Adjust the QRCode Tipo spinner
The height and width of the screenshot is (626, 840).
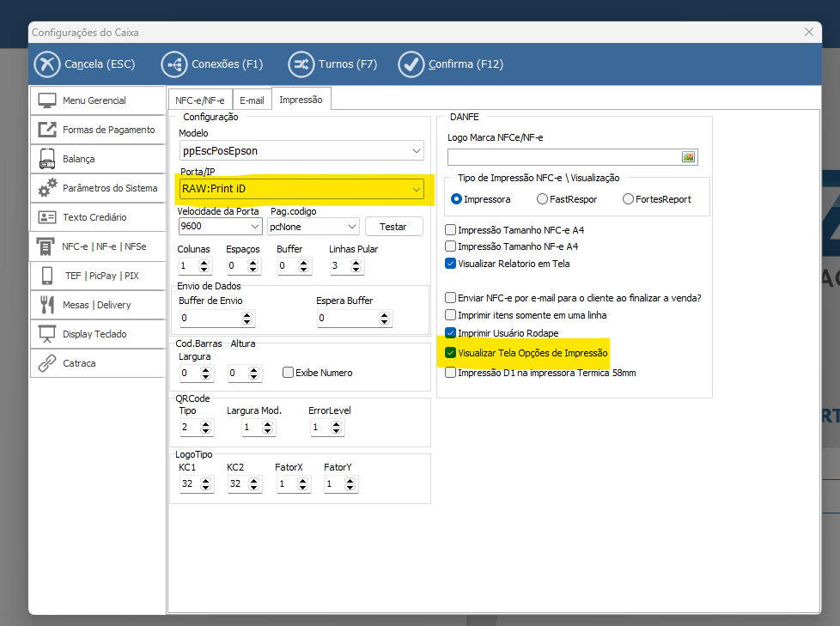(206, 428)
